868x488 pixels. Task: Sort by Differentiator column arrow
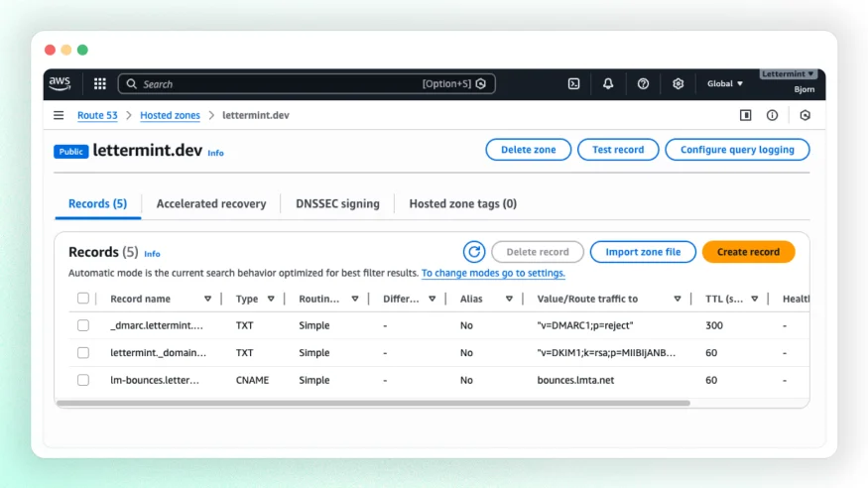[x=432, y=299]
